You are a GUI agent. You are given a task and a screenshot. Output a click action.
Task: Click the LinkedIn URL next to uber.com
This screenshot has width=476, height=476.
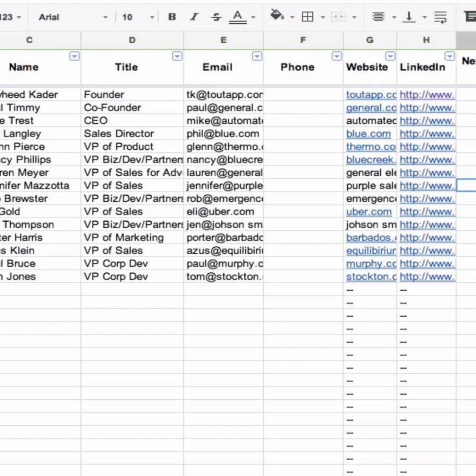click(x=426, y=212)
